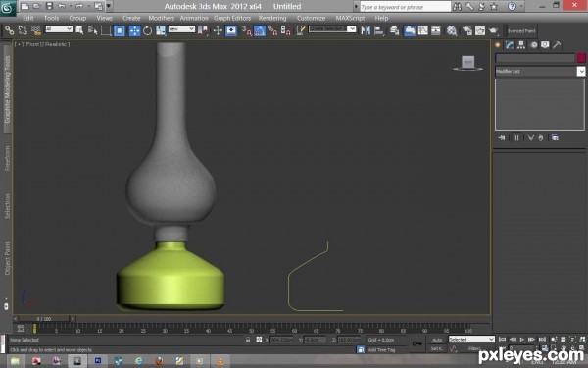
Task: Click Set Key button
Action: pyautogui.click(x=437, y=348)
